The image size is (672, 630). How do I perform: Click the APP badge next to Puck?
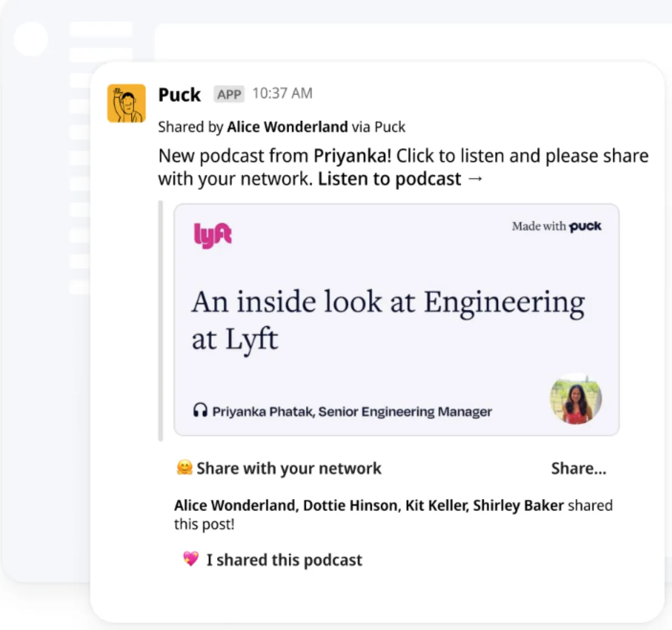pyautogui.click(x=229, y=94)
